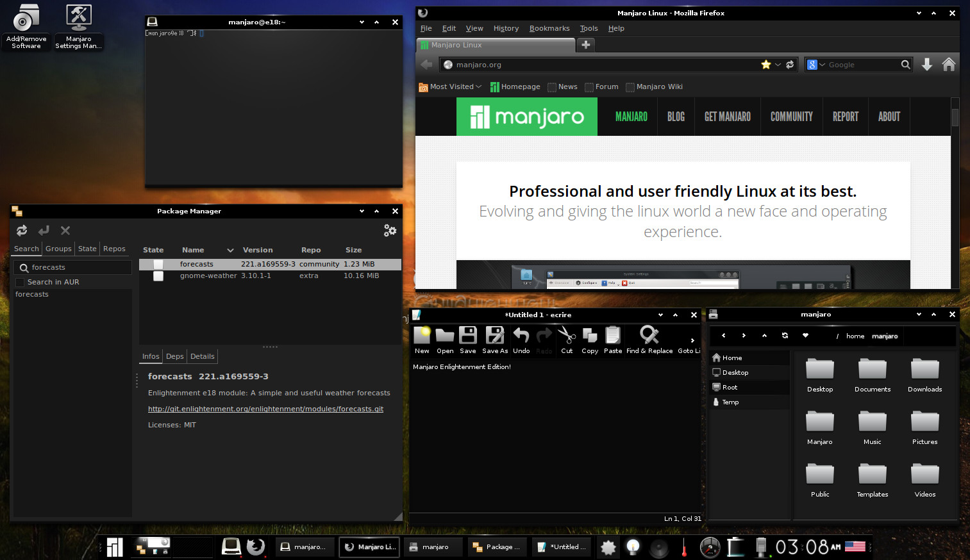Click the Name column sort arrow

(x=230, y=251)
